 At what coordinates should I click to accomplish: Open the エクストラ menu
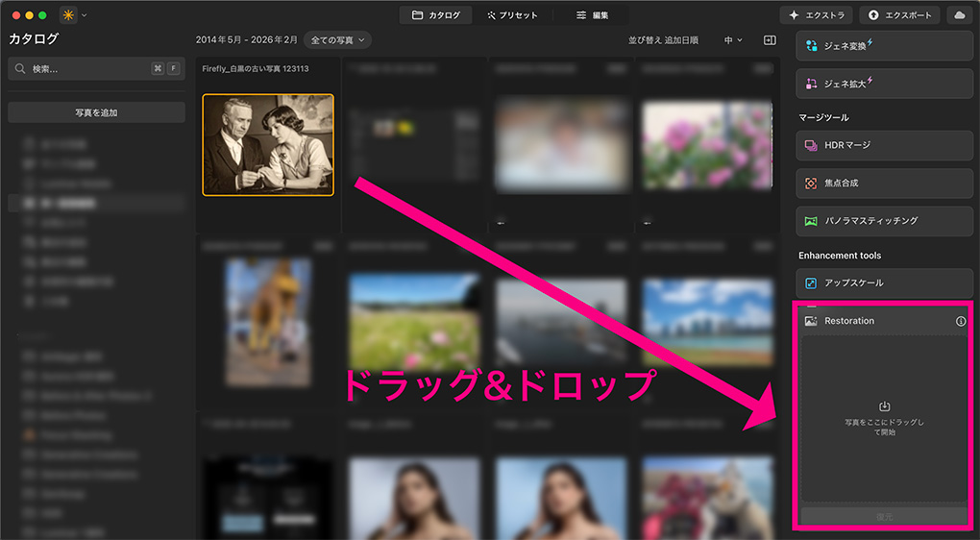point(817,15)
